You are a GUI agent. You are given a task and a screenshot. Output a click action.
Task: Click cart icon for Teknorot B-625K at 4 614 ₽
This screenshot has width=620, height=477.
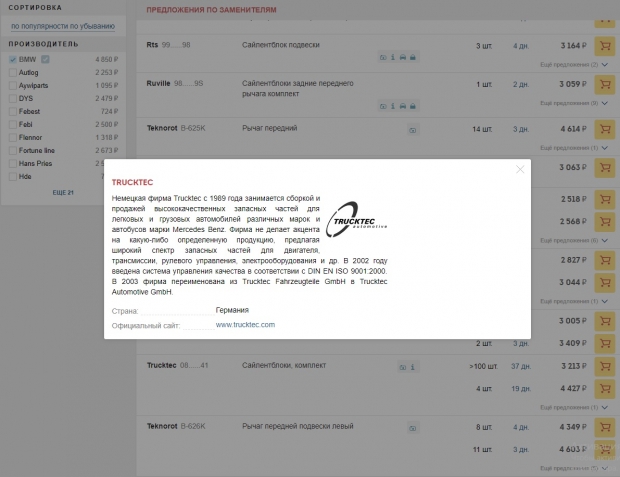coord(604,129)
